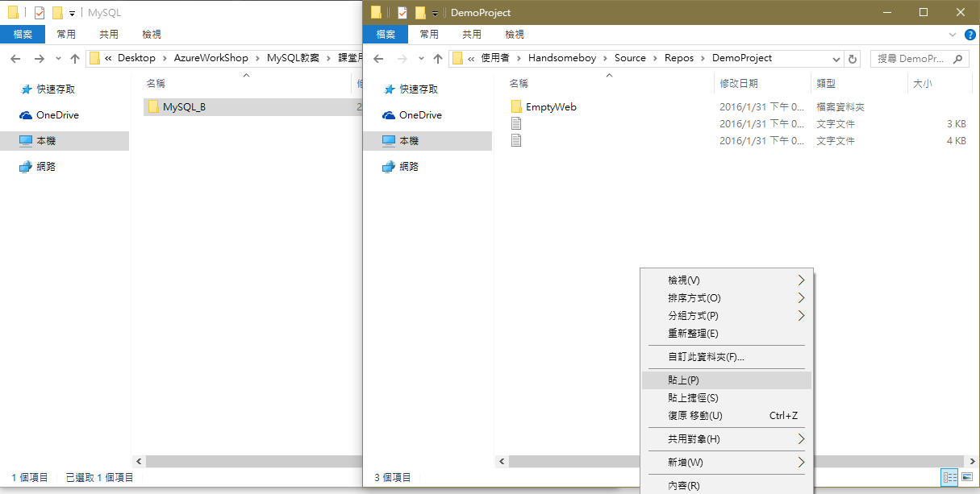980x494 pixels.
Task: Click Up arrow in DemoProject window
Action: (438, 59)
